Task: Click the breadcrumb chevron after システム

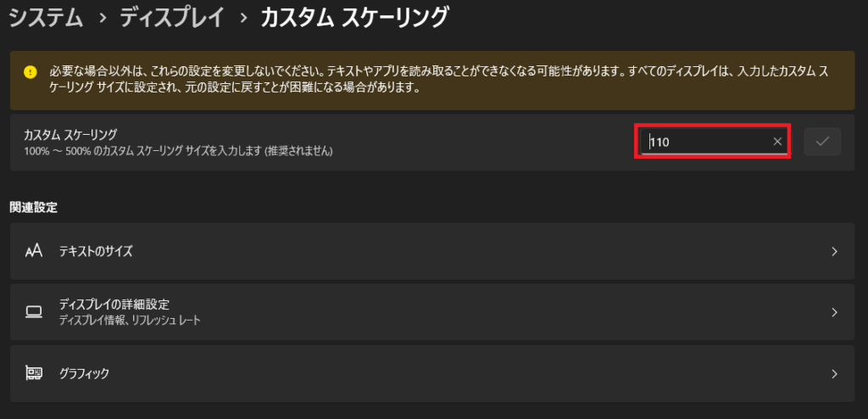Action: (x=102, y=20)
